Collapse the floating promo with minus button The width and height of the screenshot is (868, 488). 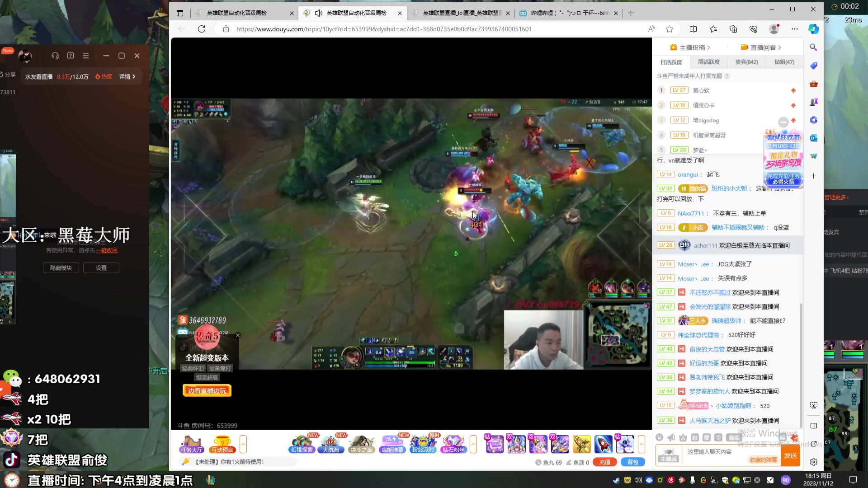(783, 122)
